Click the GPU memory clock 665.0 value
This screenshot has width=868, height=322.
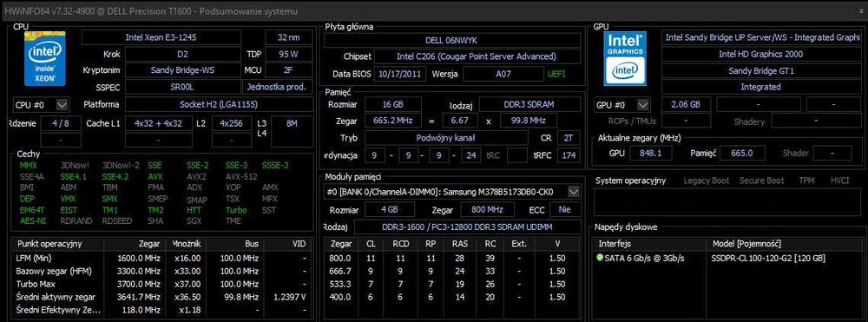pyautogui.click(x=742, y=154)
